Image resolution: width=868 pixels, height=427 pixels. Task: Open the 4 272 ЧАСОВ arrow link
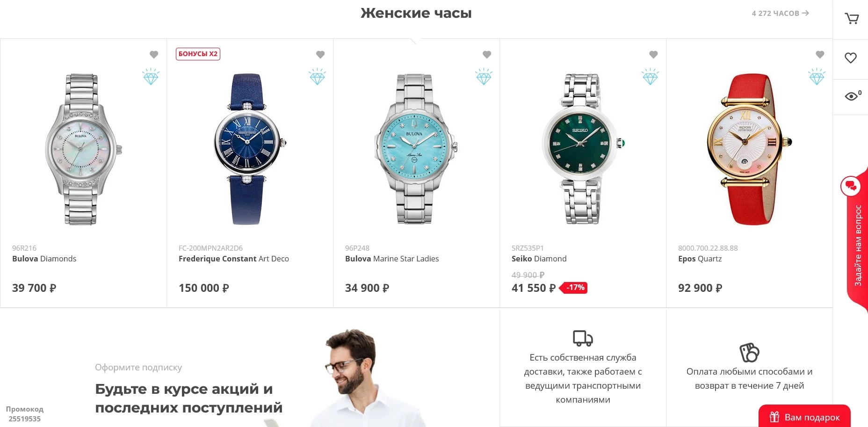click(x=780, y=13)
